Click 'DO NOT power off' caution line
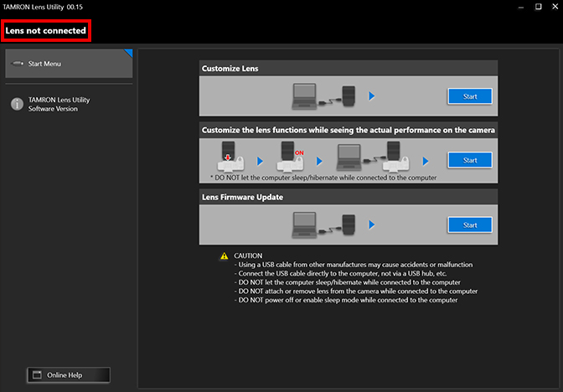The width and height of the screenshot is (563, 392). point(346,300)
